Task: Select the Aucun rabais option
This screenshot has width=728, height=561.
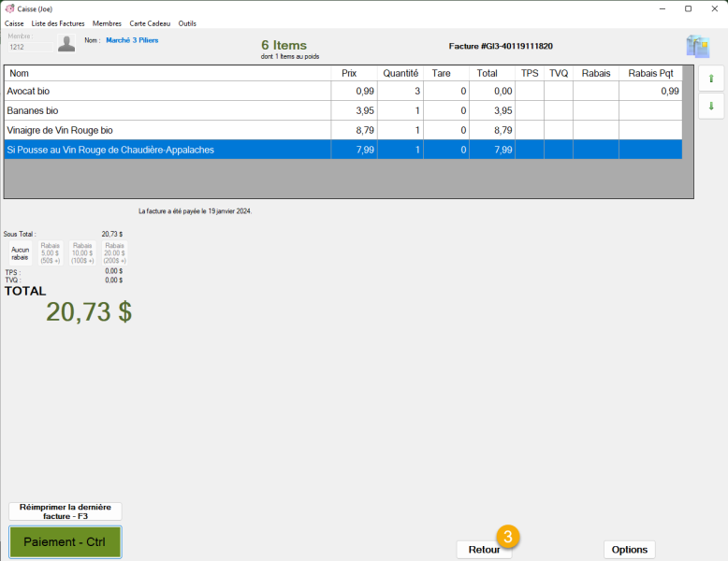Action: 20,252
